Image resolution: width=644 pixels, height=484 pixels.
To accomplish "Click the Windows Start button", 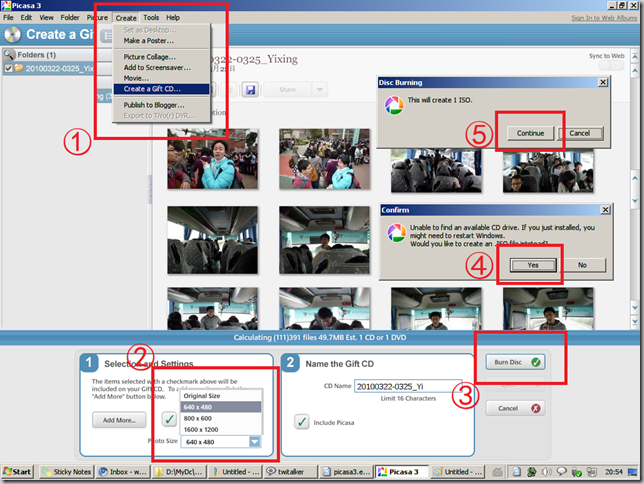I will (17, 472).
